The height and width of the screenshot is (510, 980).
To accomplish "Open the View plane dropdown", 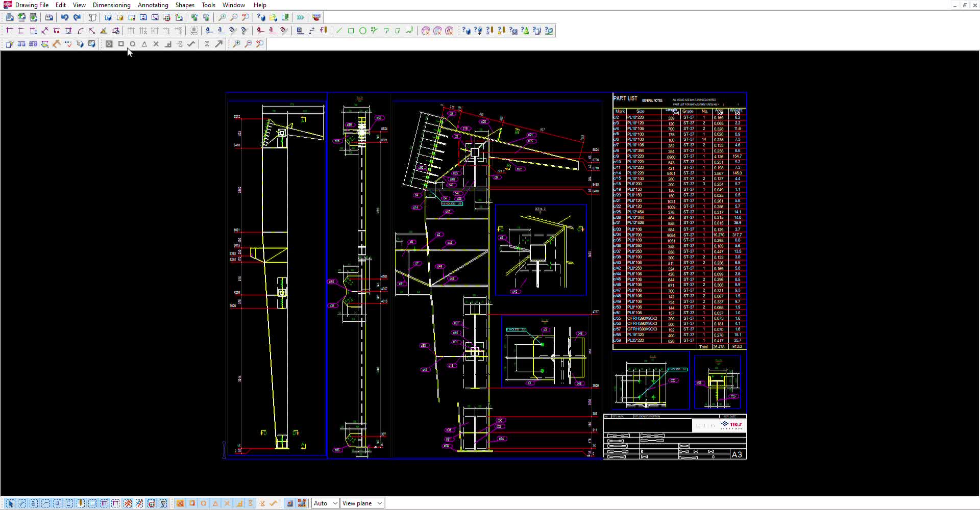I will click(362, 503).
